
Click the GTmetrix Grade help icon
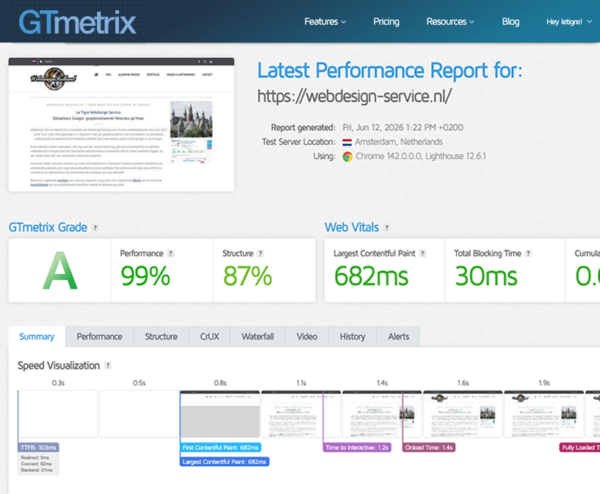click(95, 228)
